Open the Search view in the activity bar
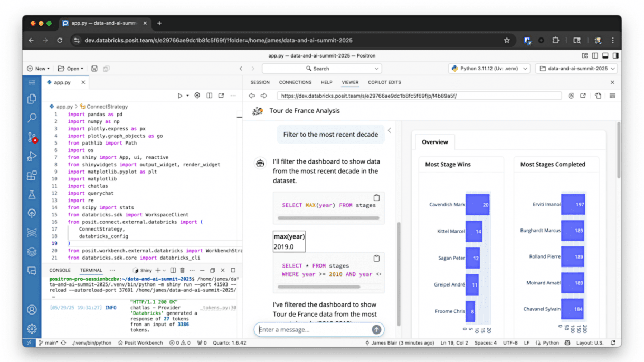The image size is (644, 362). click(32, 118)
